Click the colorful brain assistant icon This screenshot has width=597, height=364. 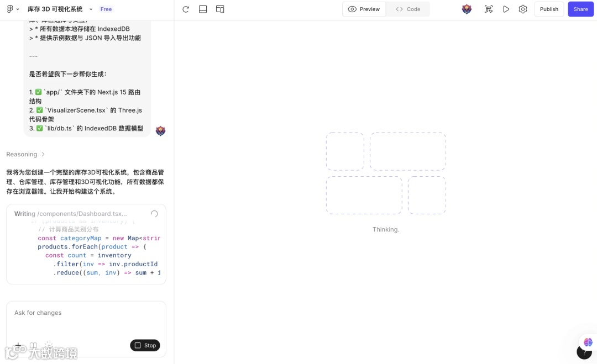tap(588, 342)
